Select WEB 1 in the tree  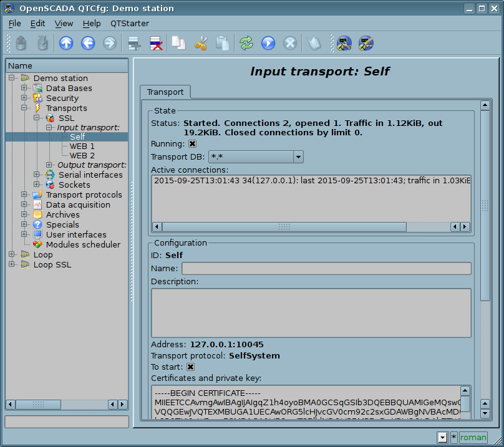click(x=82, y=146)
